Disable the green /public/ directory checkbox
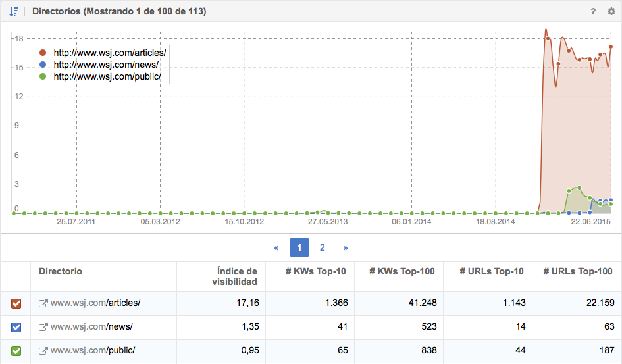The image size is (622, 364). point(16,351)
